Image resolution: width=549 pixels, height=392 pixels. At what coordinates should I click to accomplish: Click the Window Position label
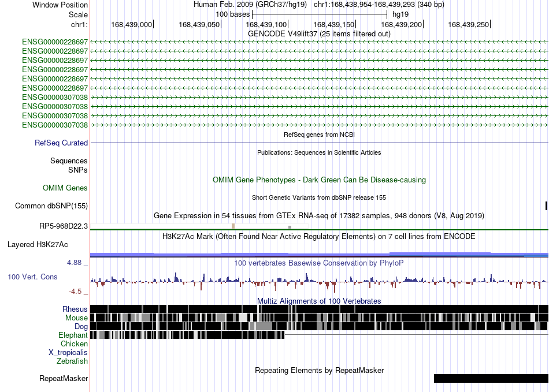(x=60, y=5)
